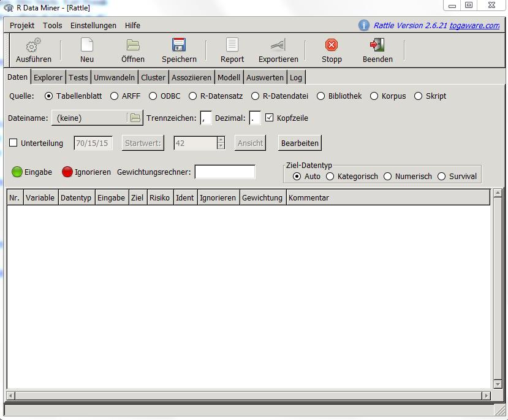The height and width of the screenshot is (420, 508).
Task: Click the Datentyp column header
Action: pos(76,197)
